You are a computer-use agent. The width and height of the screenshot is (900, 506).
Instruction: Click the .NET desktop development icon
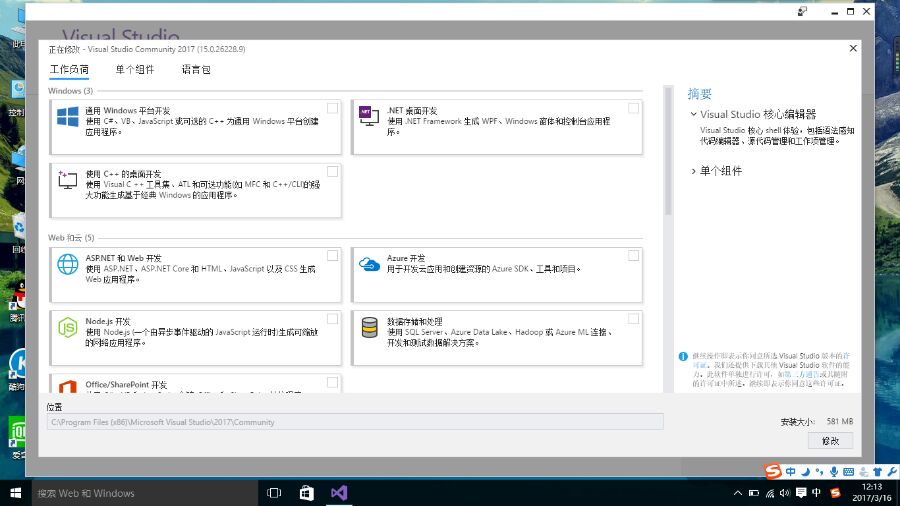pos(368,115)
